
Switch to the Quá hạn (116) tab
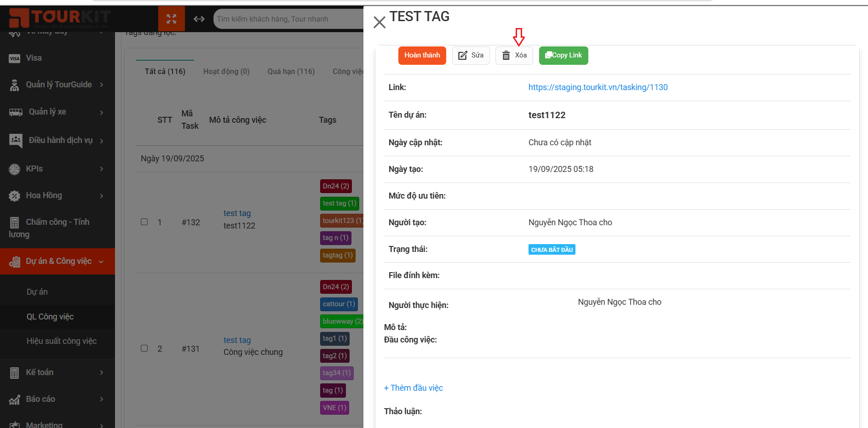pos(291,71)
